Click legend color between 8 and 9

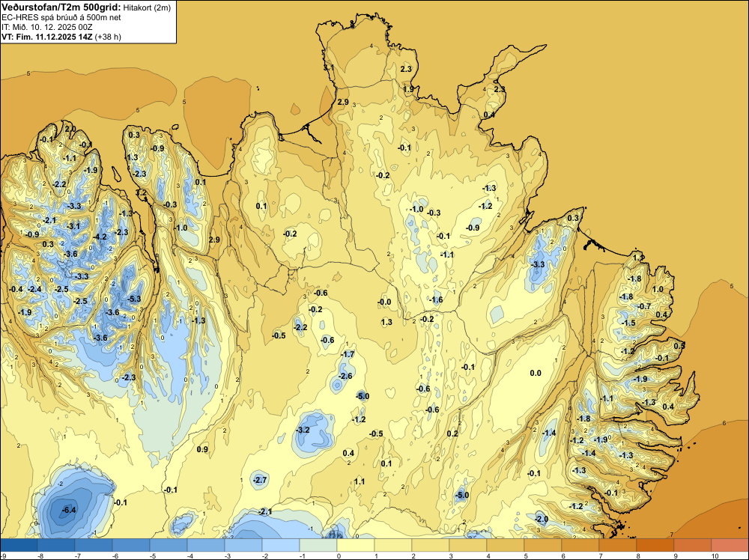pyautogui.click(x=655, y=545)
